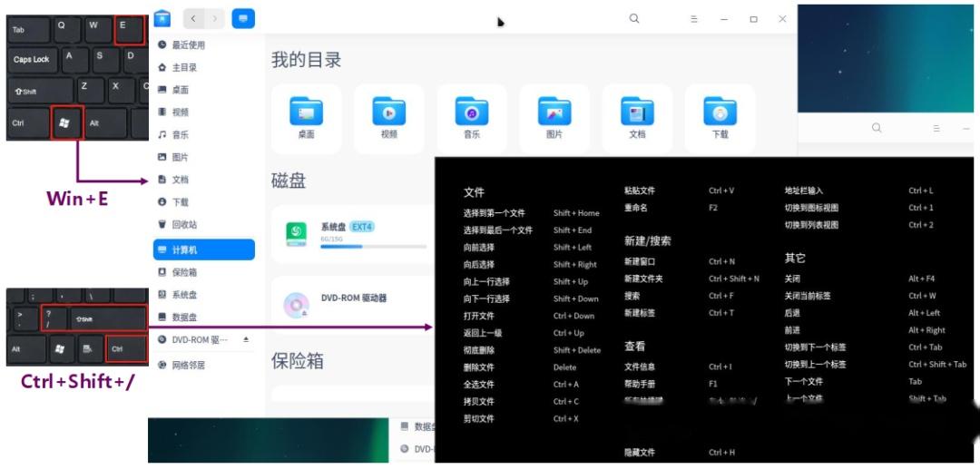Open hamburger menu in the background window
This screenshot has width=980, height=469.
[x=936, y=129]
